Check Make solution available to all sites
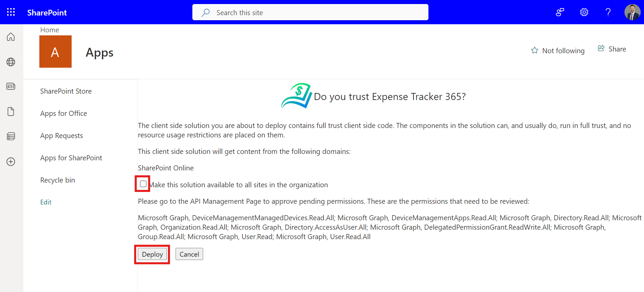 pyautogui.click(x=143, y=184)
